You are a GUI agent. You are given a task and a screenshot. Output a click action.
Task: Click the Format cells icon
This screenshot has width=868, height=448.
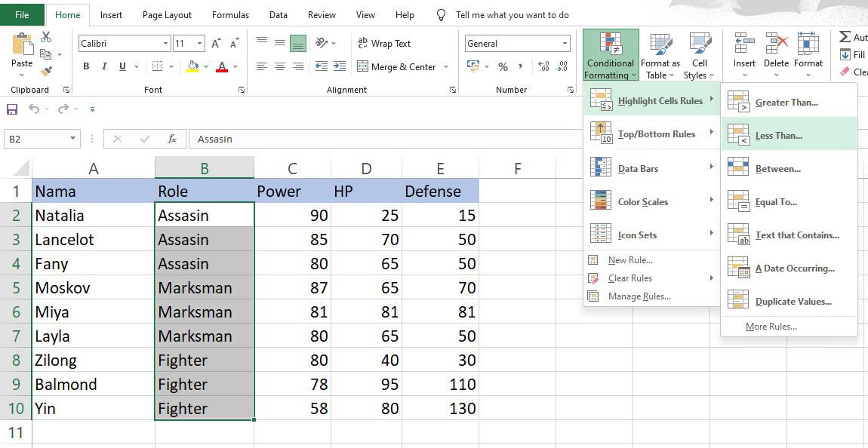click(x=808, y=43)
